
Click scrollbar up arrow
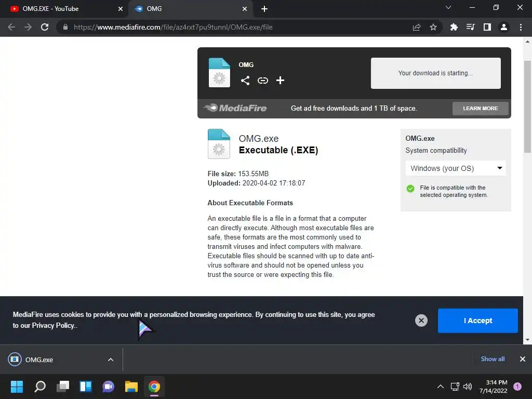(x=527, y=42)
